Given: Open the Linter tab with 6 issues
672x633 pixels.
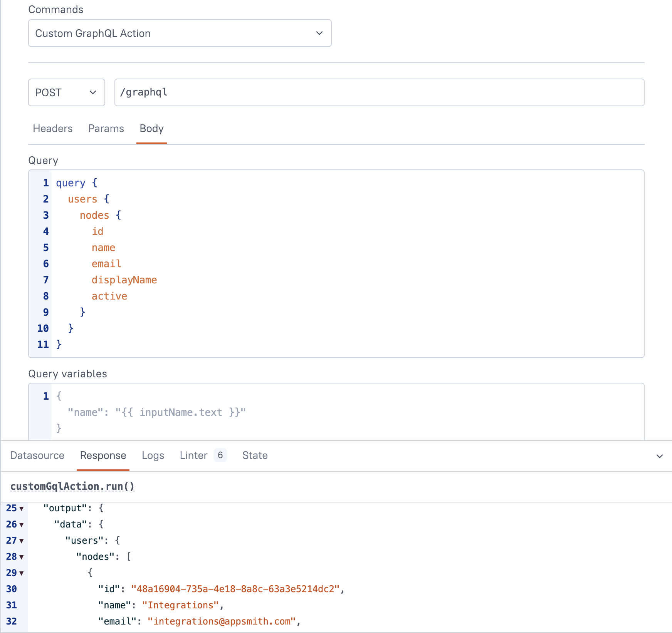Looking at the screenshot, I should 193,455.
